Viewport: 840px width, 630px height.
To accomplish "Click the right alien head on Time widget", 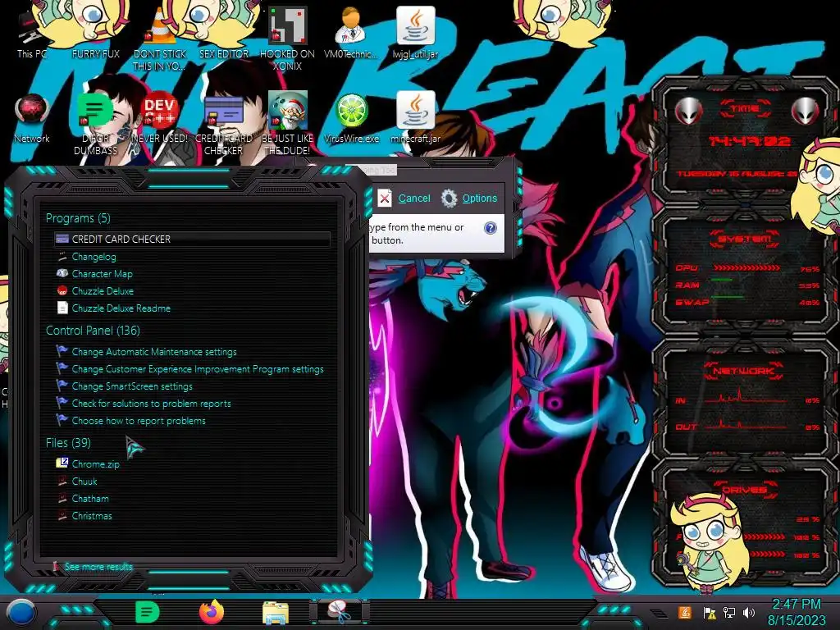I will click(x=806, y=111).
